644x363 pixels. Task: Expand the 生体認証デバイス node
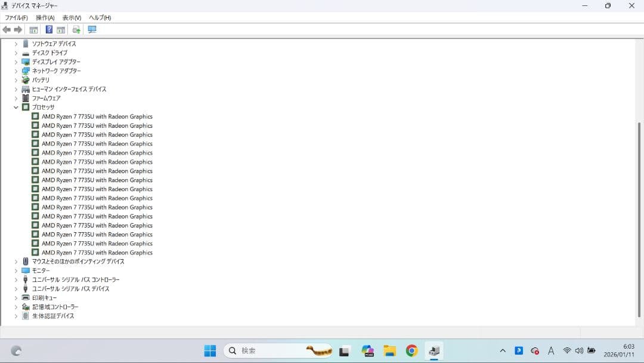point(16,316)
